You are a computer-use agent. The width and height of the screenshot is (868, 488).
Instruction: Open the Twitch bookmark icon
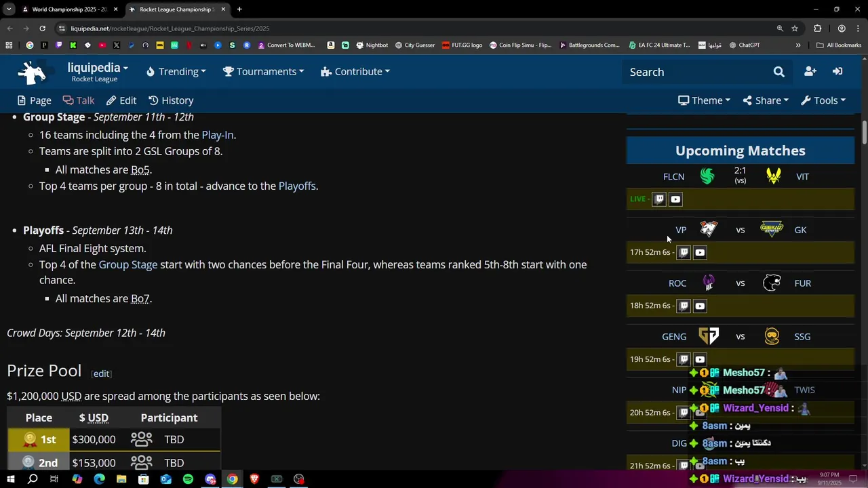coord(58,45)
